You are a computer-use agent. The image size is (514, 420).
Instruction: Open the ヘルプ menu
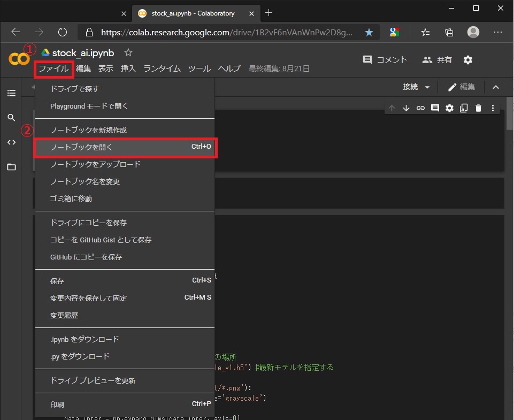[x=229, y=68]
